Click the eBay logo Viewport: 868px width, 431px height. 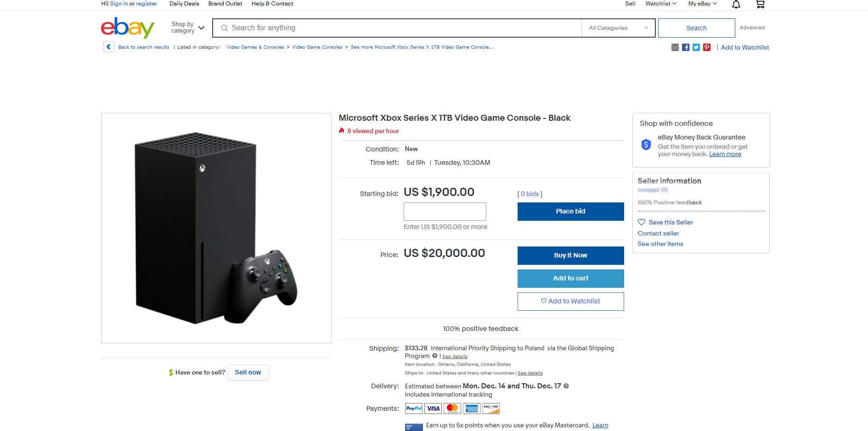128,28
